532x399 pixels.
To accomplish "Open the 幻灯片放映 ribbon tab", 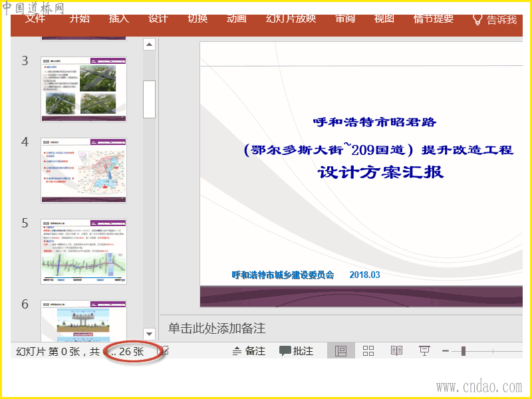I will [x=291, y=19].
